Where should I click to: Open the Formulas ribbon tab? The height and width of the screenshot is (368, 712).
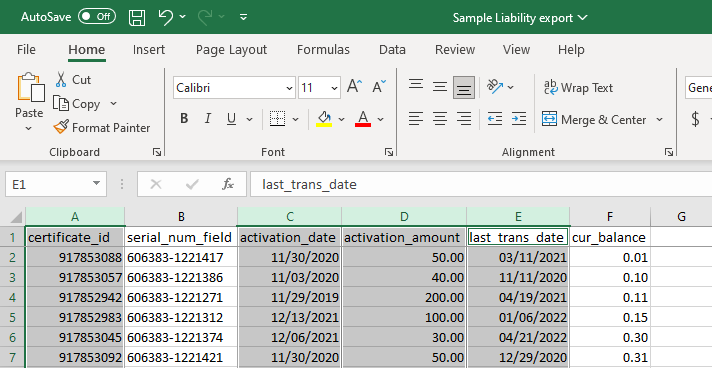[x=323, y=50]
